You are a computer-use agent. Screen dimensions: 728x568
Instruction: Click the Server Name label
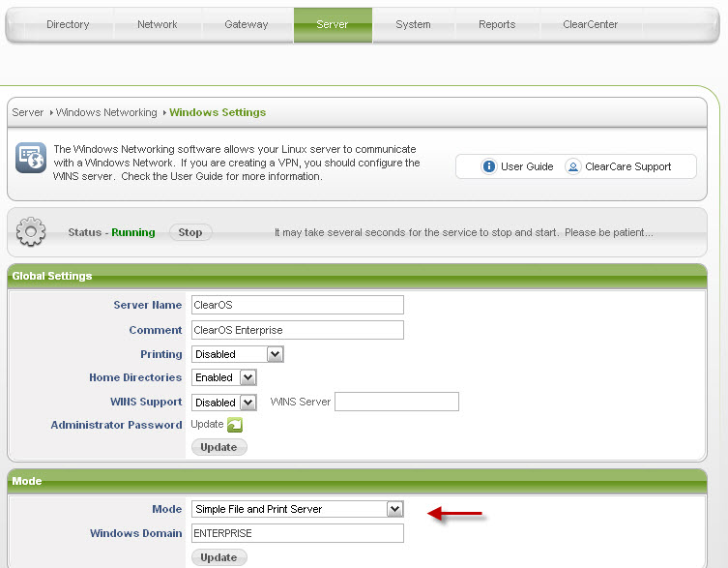click(148, 305)
